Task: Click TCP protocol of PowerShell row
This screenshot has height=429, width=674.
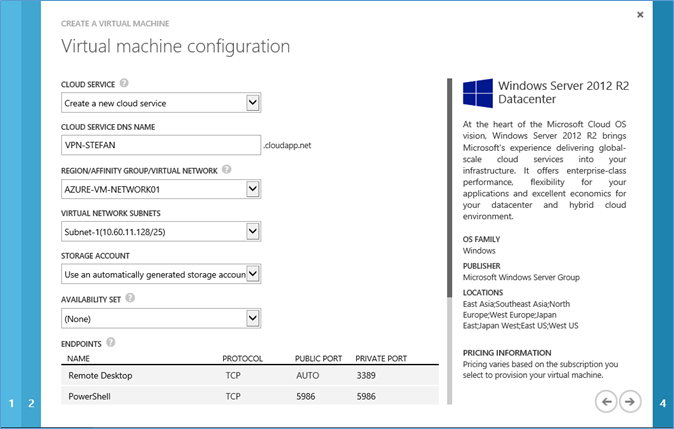Action: click(x=233, y=396)
